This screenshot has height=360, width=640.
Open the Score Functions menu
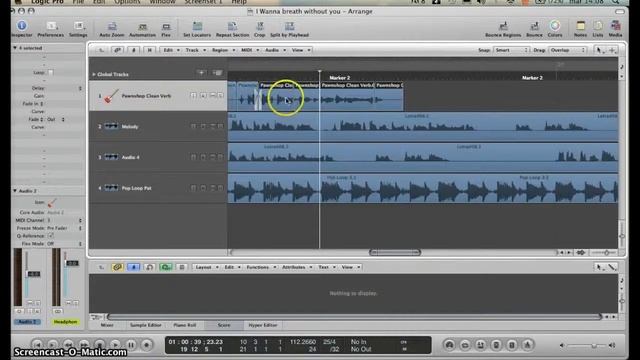pos(261,267)
